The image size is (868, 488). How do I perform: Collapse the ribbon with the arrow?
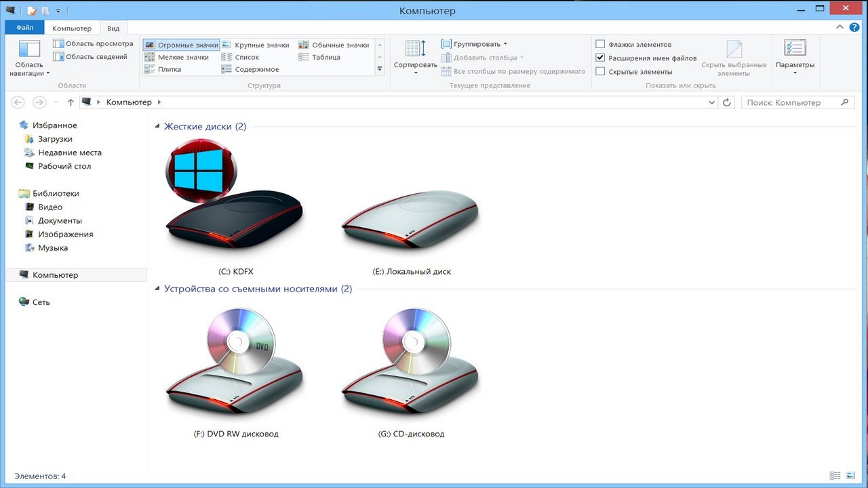pyautogui.click(x=840, y=28)
